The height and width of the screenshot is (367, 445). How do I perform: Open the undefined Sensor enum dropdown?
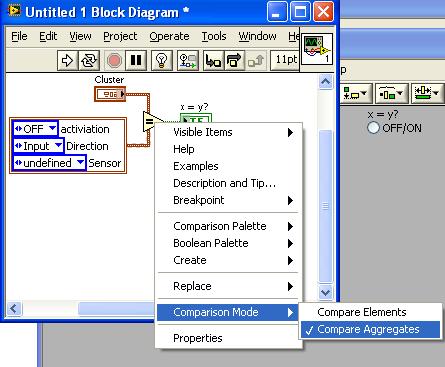point(80,162)
